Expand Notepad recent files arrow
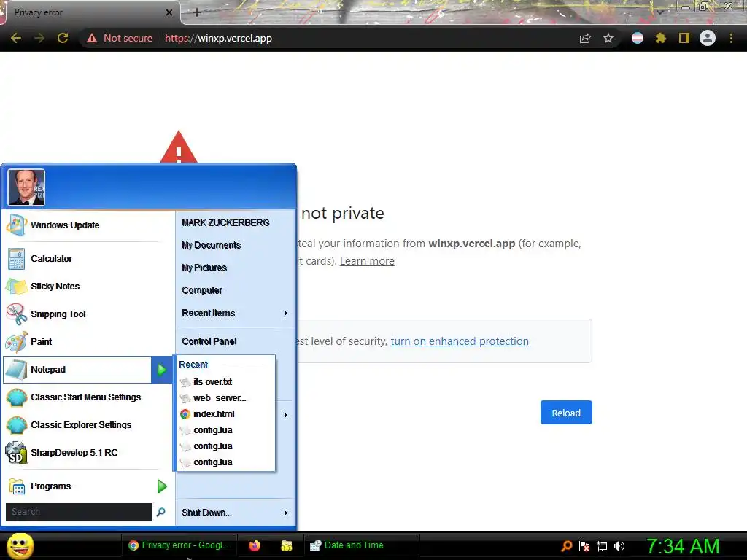 162,370
